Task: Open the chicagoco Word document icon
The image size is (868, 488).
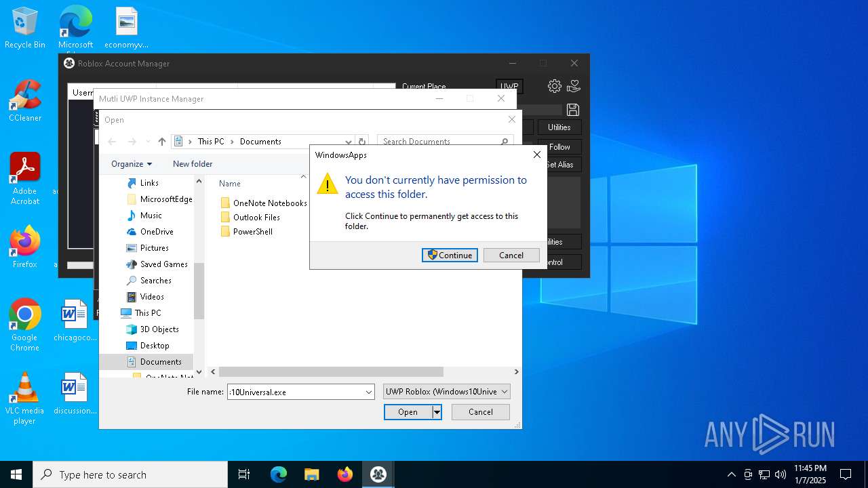Action: tap(75, 321)
